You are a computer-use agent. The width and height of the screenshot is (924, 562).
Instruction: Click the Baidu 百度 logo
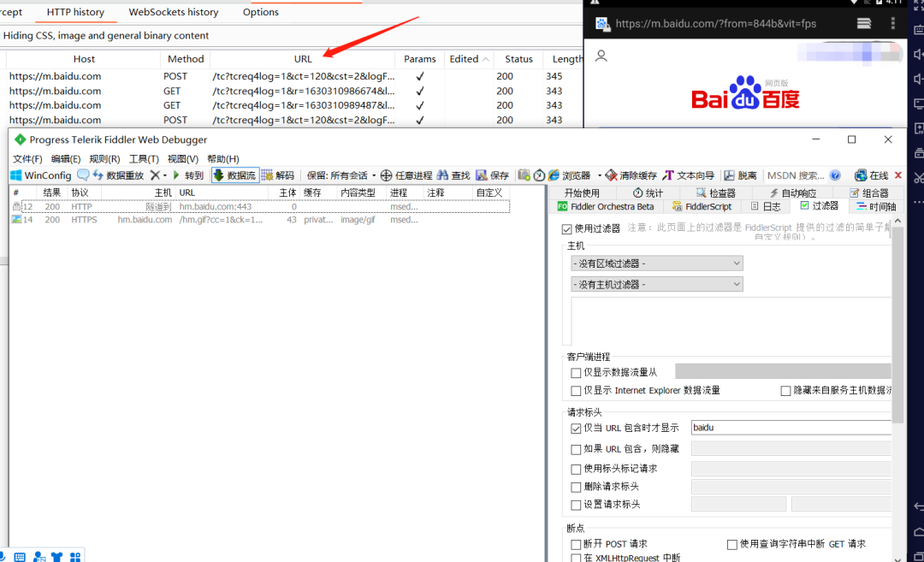pyautogui.click(x=745, y=93)
